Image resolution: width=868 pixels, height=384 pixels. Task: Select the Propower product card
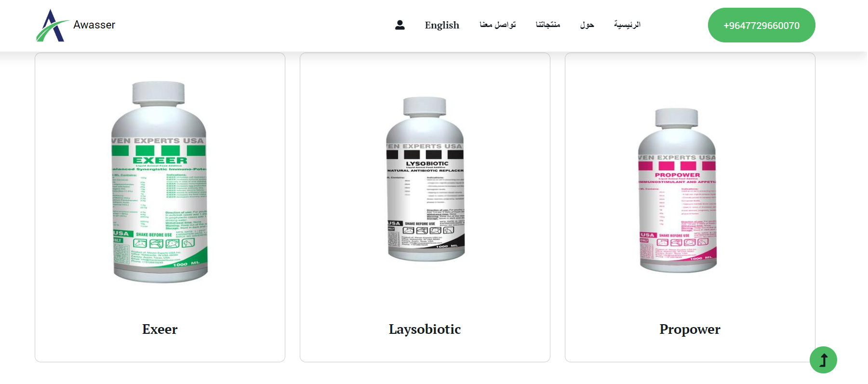click(x=690, y=207)
